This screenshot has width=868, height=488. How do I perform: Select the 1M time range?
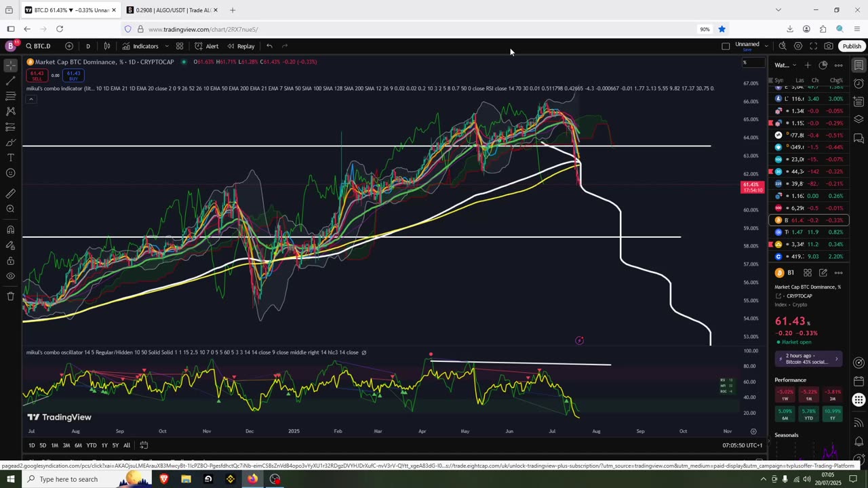(x=55, y=445)
